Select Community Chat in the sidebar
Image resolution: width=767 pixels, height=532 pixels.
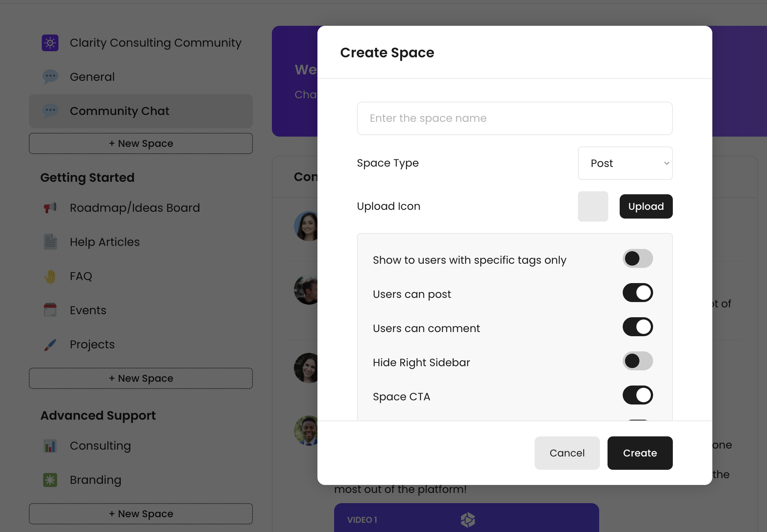pyautogui.click(x=141, y=111)
